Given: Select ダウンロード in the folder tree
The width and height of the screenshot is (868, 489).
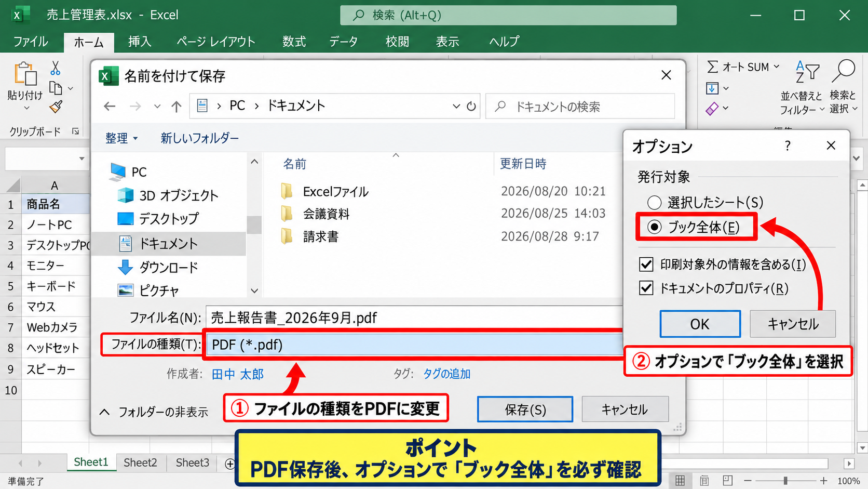Looking at the screenshot, I should [169, 268].
